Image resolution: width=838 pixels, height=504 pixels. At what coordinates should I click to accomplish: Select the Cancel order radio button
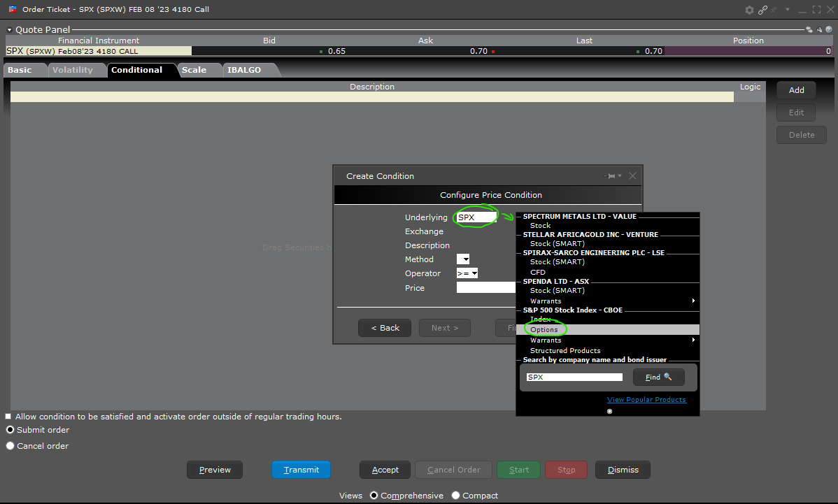coord(10,446)
